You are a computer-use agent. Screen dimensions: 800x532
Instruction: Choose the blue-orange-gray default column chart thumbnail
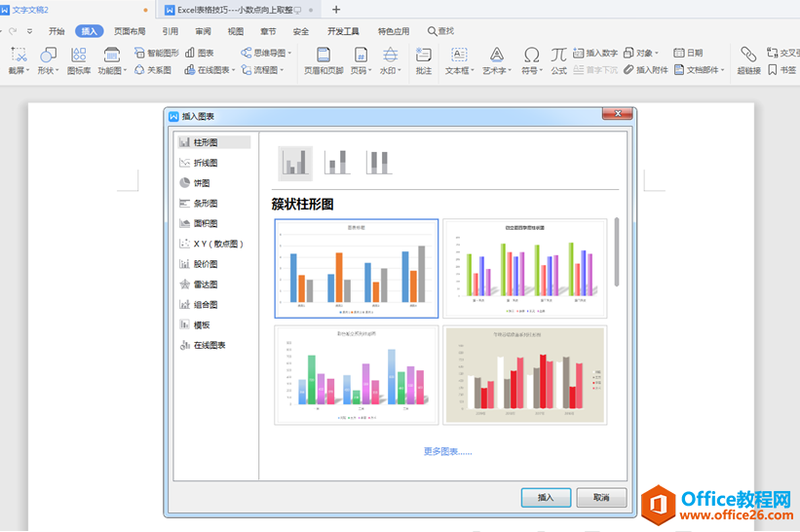click(x=356, y=269)
